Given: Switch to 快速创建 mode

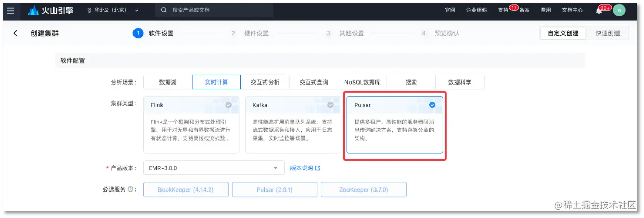Looking at the screenshot, I should click(x=607, y=33).
